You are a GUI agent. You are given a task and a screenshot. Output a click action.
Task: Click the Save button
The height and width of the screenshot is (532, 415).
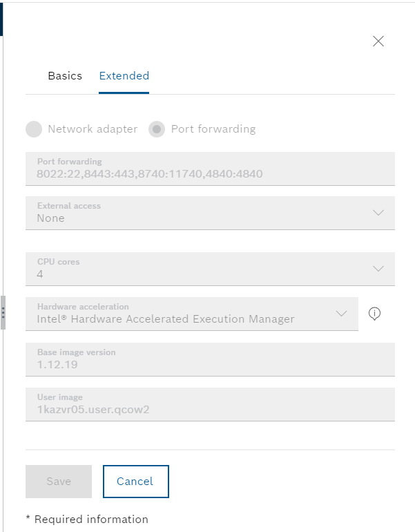(x=59, y=482)
